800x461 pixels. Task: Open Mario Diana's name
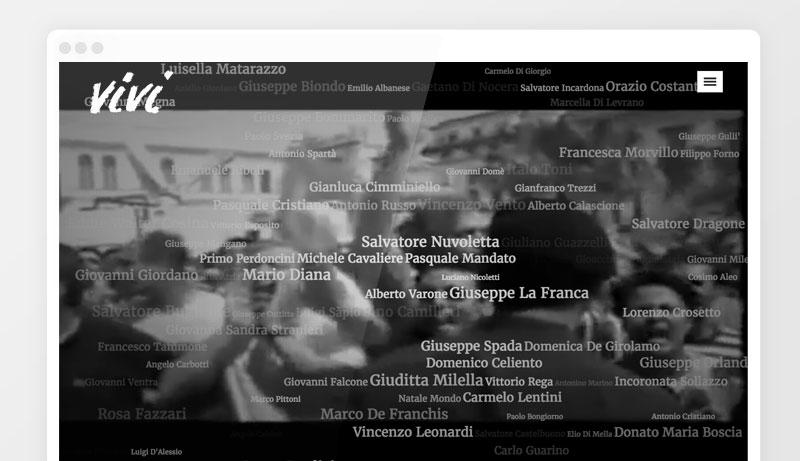(286, 275)
